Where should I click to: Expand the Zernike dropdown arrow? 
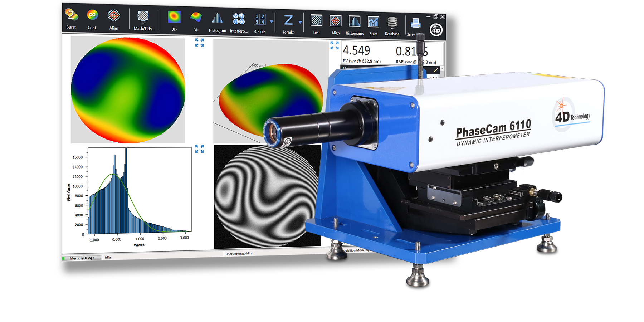[300, 23]
